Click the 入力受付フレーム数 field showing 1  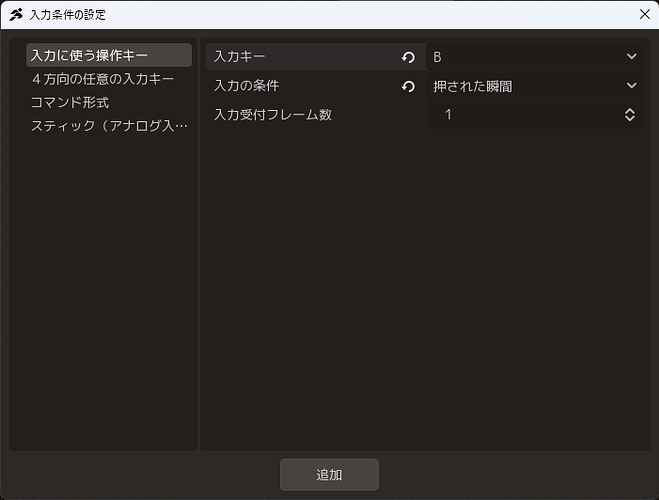535,115
